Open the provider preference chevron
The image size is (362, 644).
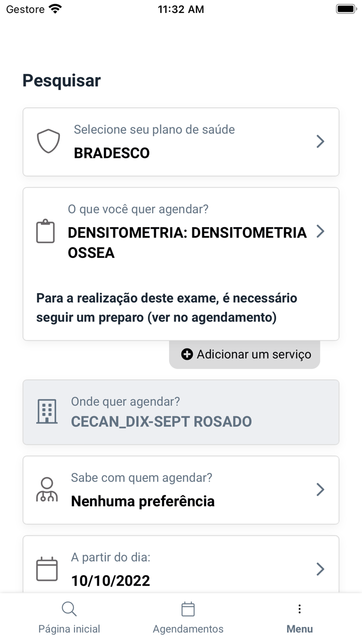coord(320,489)
